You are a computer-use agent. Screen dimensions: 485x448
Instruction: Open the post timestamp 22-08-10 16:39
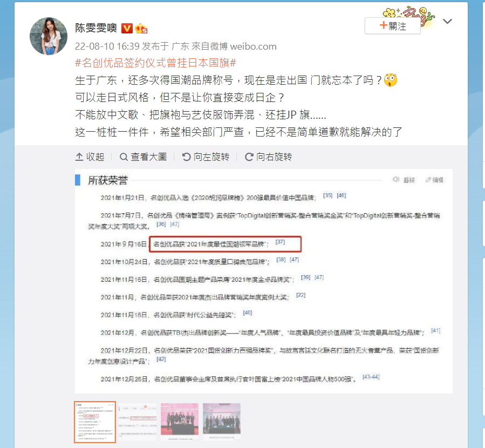pos(107,46)
